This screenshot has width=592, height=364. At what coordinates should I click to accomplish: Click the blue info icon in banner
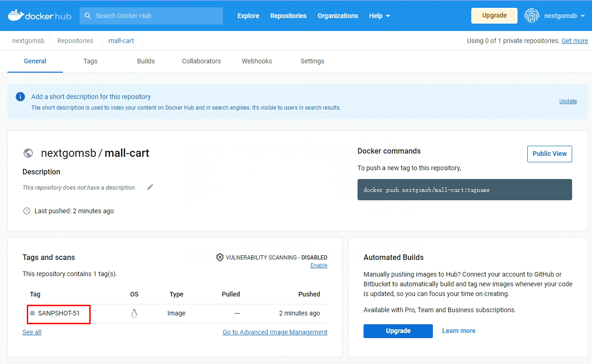(20, 97)
